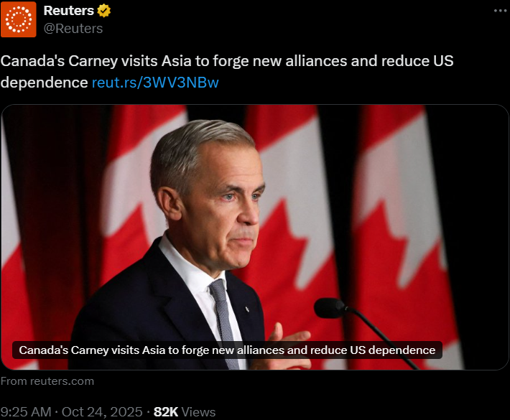Visit the @Reuters handle
The width and height of the screenshot is (510, 420).
pos(73,29)
